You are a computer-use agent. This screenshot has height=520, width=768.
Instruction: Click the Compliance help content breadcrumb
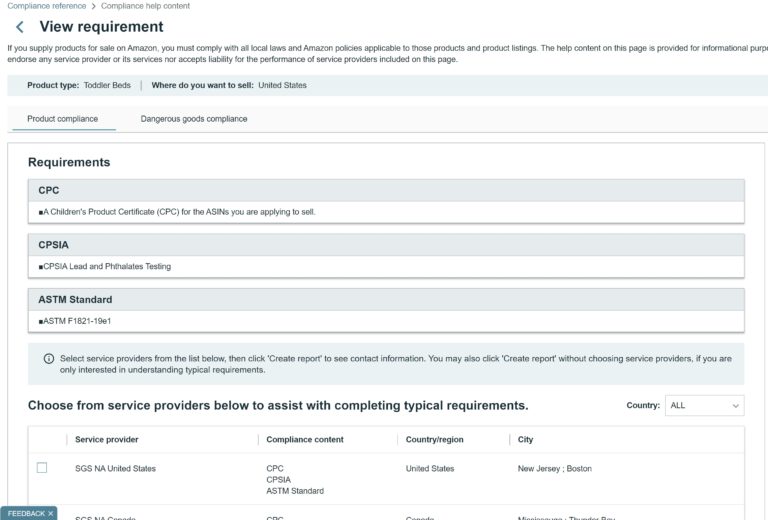click(x=145, y=6)
